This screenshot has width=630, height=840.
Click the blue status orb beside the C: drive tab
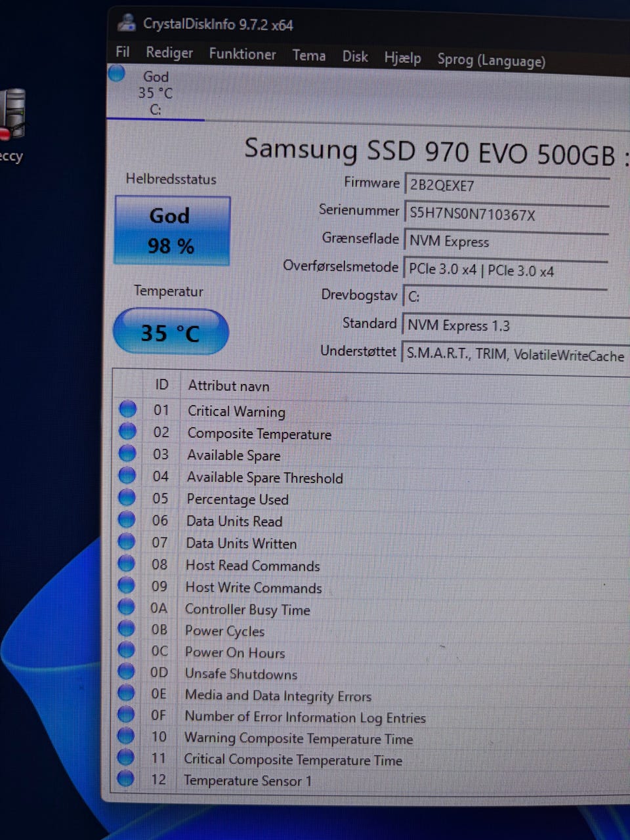(x=117, y=73)
